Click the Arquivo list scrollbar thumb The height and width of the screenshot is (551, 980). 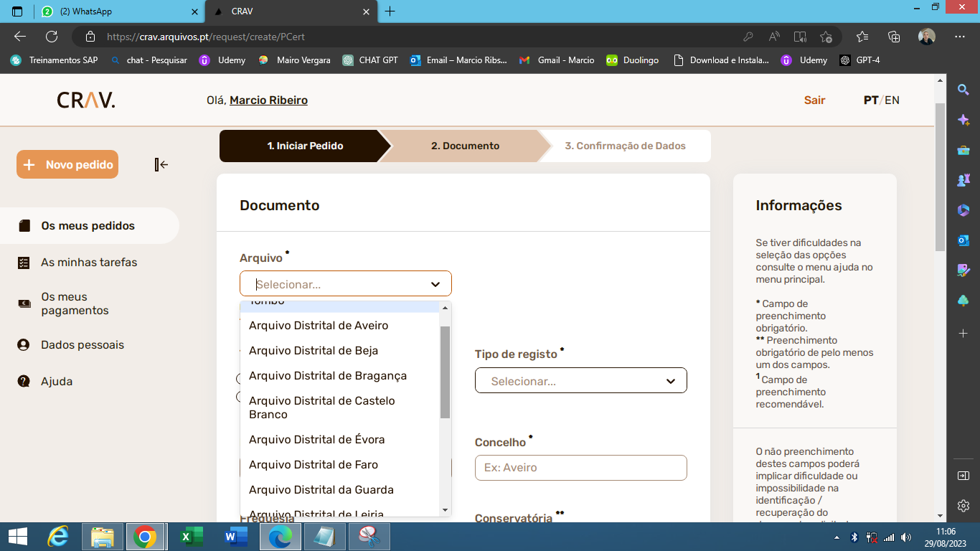(445, 372)
